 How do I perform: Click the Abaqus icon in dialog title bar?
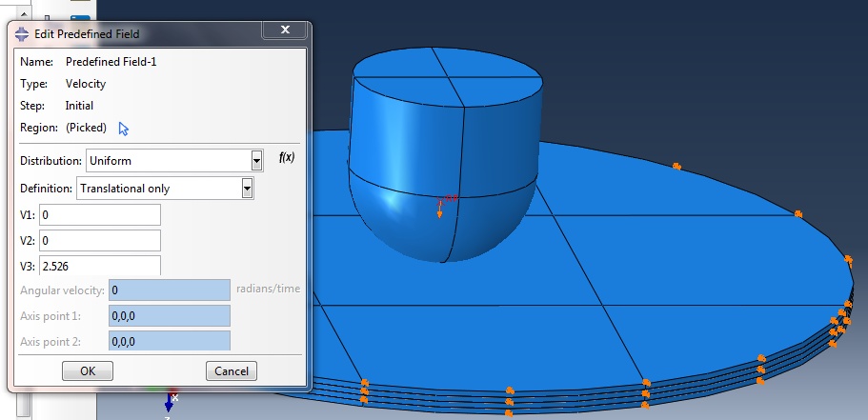tap(22, 34)
